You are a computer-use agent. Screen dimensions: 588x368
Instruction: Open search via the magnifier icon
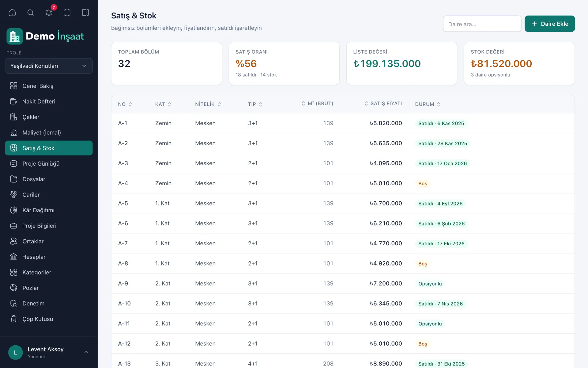pyautogui.click(x=31, y=13)
